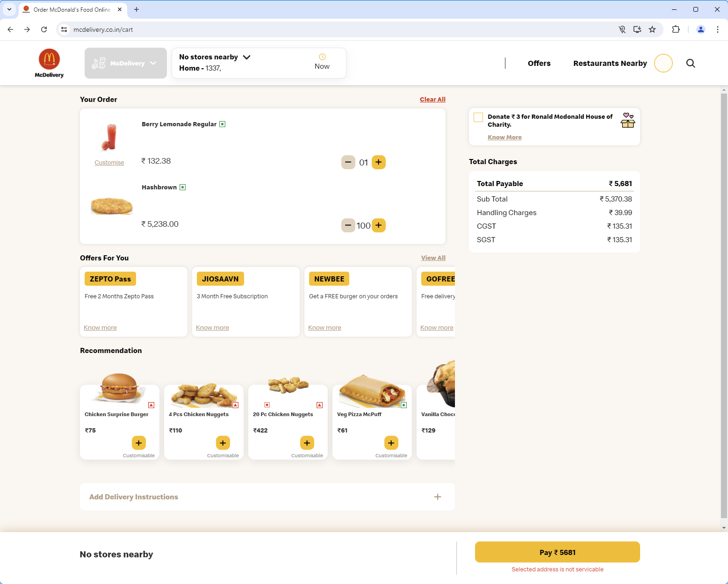728x584 pixels.
Task: Click Customise under Berry Lemonade
Action: (x=109, y=163)
